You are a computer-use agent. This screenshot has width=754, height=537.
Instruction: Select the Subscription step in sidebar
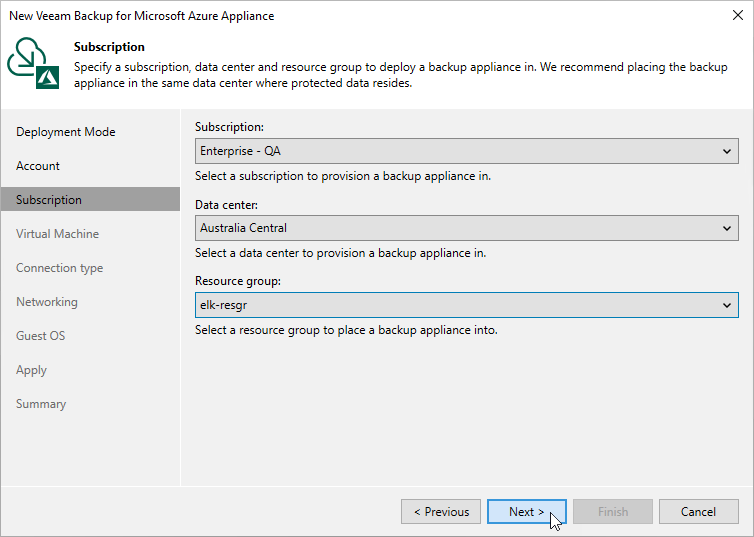(90, 199)
